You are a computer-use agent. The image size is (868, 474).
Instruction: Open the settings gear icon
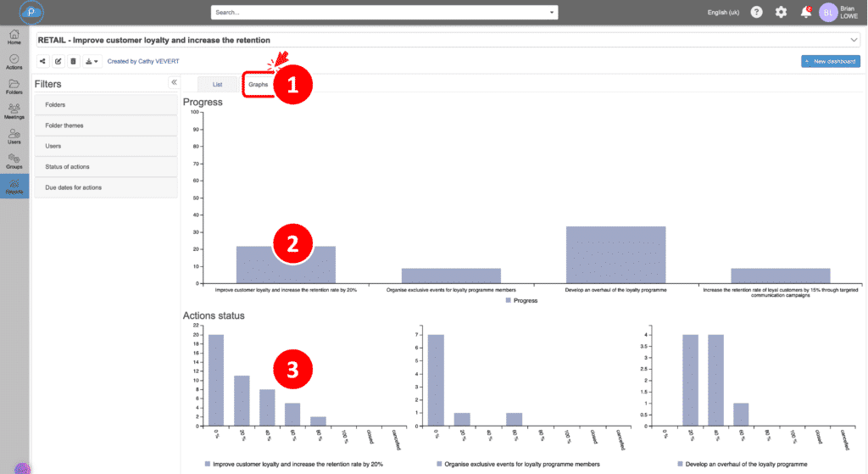(x=781, y=13)
